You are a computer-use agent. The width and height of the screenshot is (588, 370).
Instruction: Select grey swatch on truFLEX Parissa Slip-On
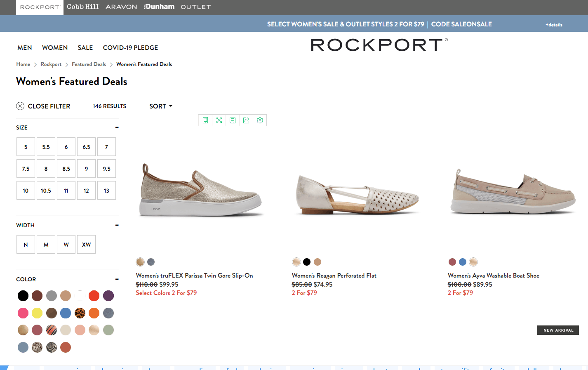click(151, 262)
